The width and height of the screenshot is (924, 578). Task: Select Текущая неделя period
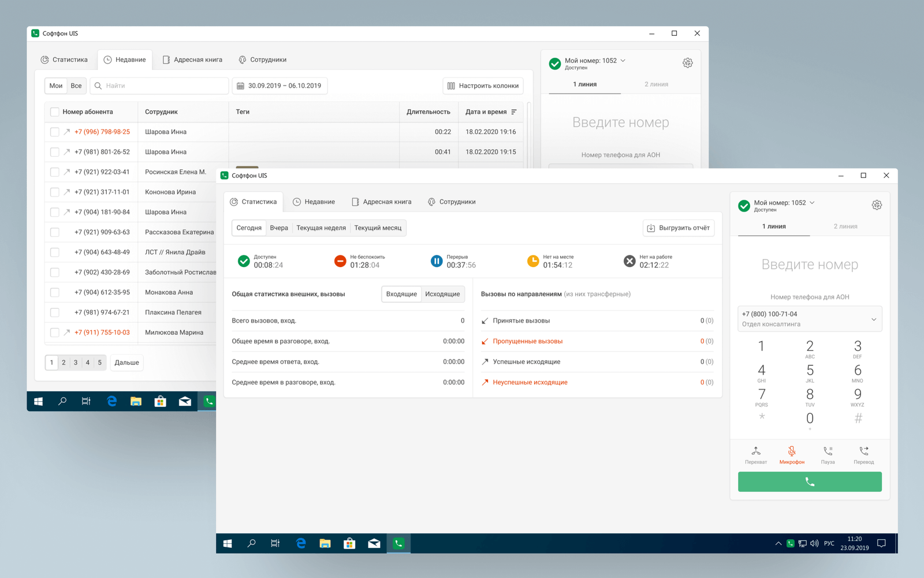321,228
